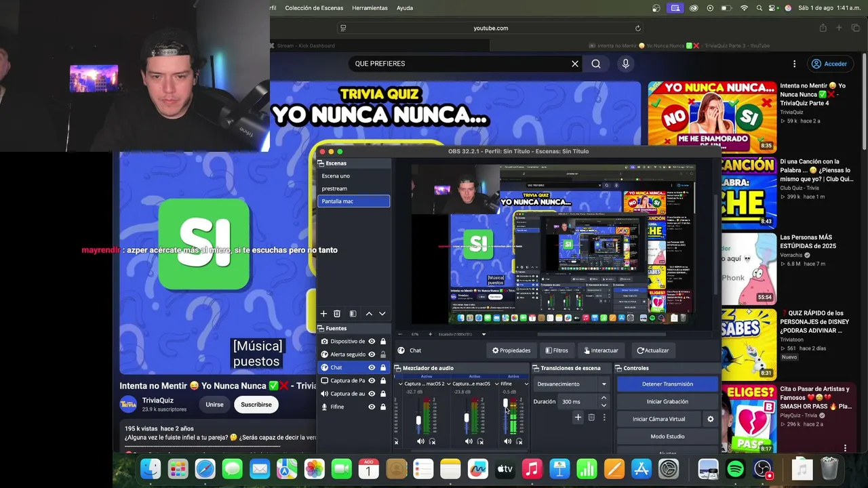Open the Colección de Escenas menu
868x488 pixels.
click(x=314, y=8)
